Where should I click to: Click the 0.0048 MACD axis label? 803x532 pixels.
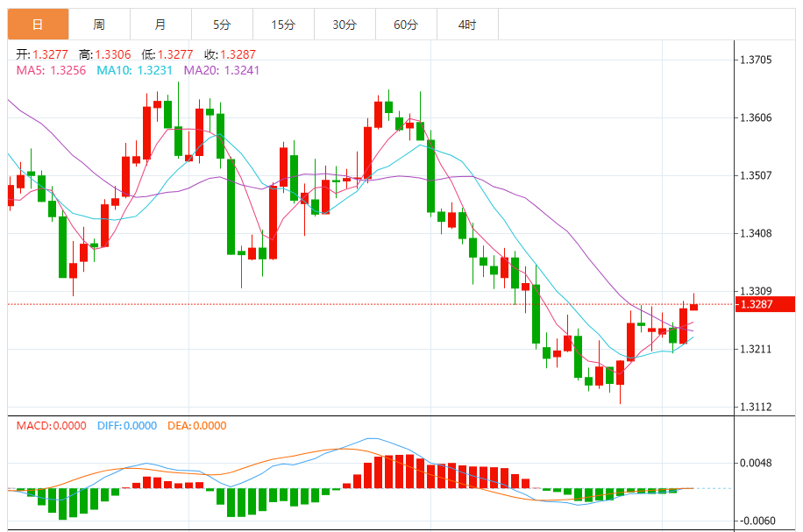(756, 463)
